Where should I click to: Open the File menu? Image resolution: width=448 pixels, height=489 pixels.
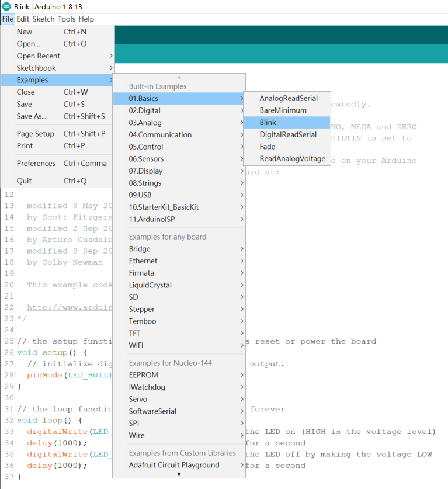[x=8, y=19]
